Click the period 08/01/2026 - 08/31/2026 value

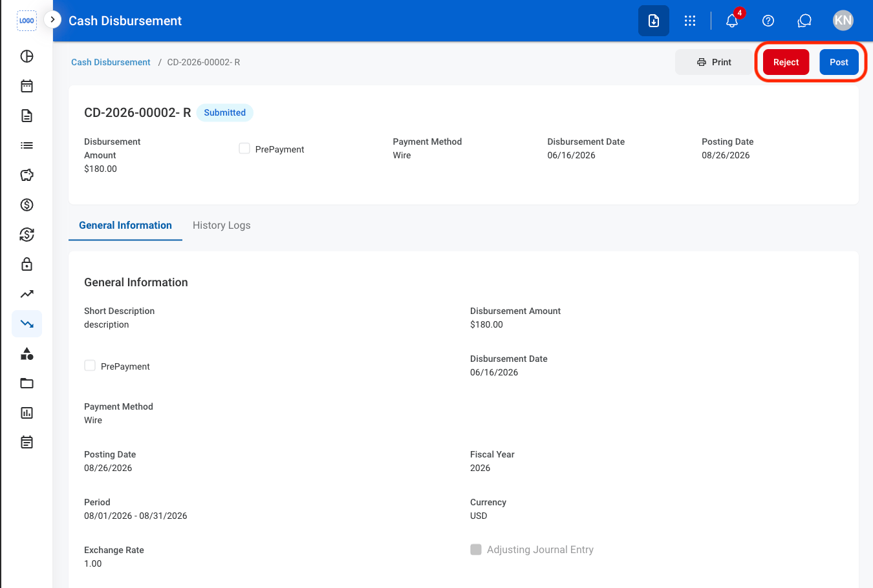(136, 516)
